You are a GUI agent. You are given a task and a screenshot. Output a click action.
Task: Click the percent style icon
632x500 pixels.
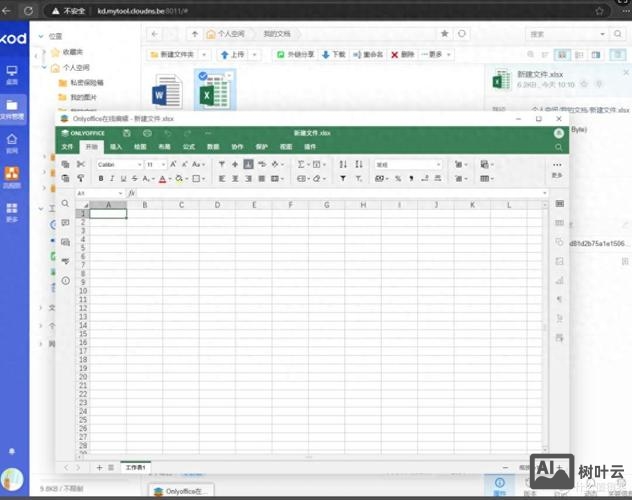tap(398, 179)
